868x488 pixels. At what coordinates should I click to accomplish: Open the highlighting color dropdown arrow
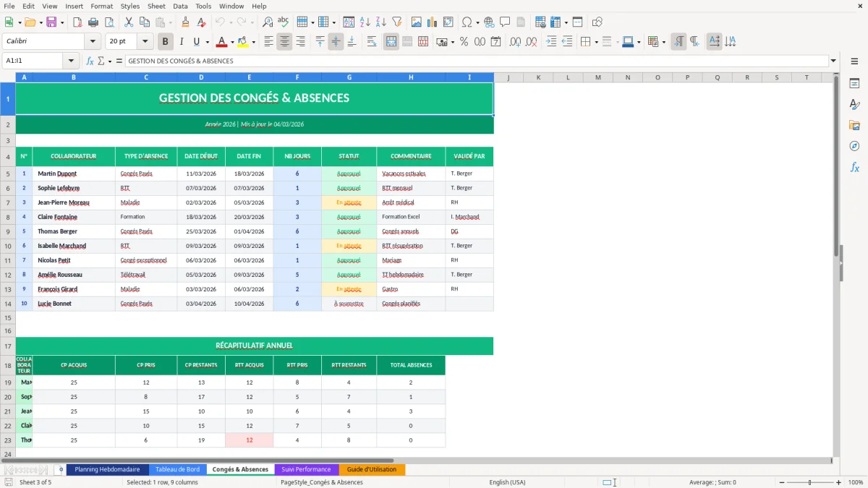[x=253, y=42]
